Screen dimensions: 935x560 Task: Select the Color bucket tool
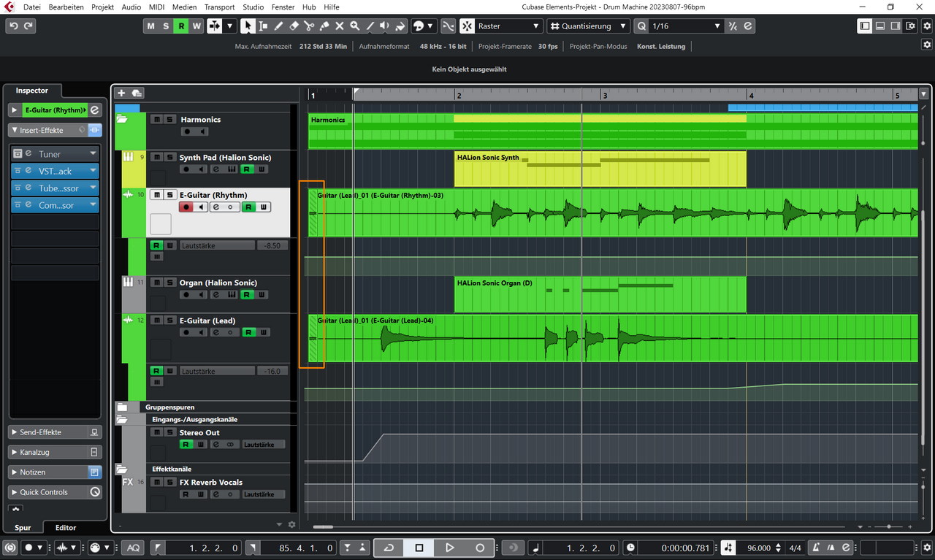click(400, 26)
